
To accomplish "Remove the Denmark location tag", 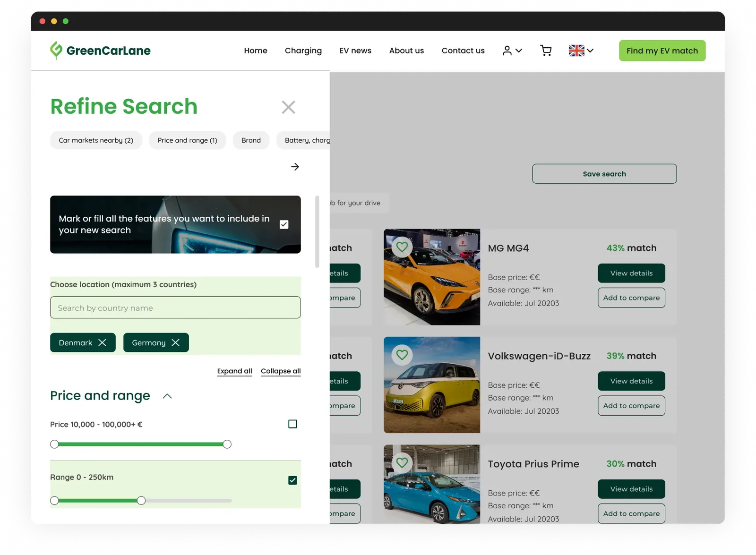I will 102,342.
